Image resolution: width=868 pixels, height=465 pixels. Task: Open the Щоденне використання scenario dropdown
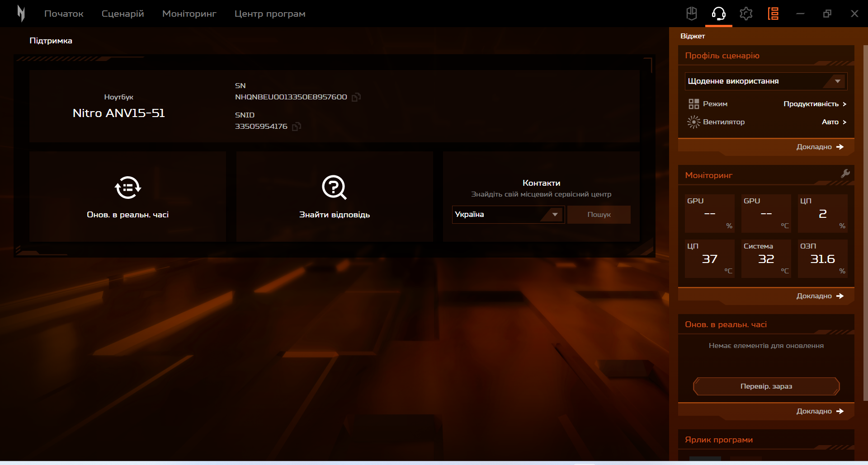click(x=766, y=81)
